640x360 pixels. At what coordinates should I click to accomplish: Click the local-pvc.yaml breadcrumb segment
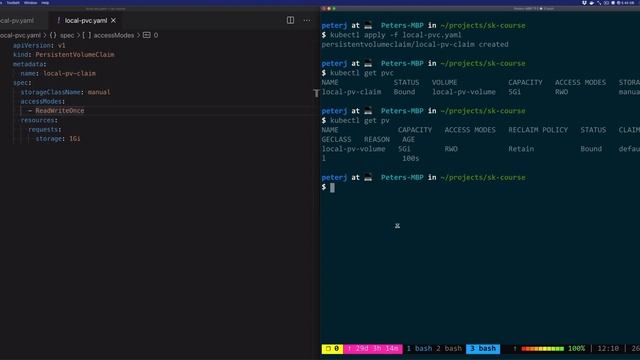[x=20, y=36]
